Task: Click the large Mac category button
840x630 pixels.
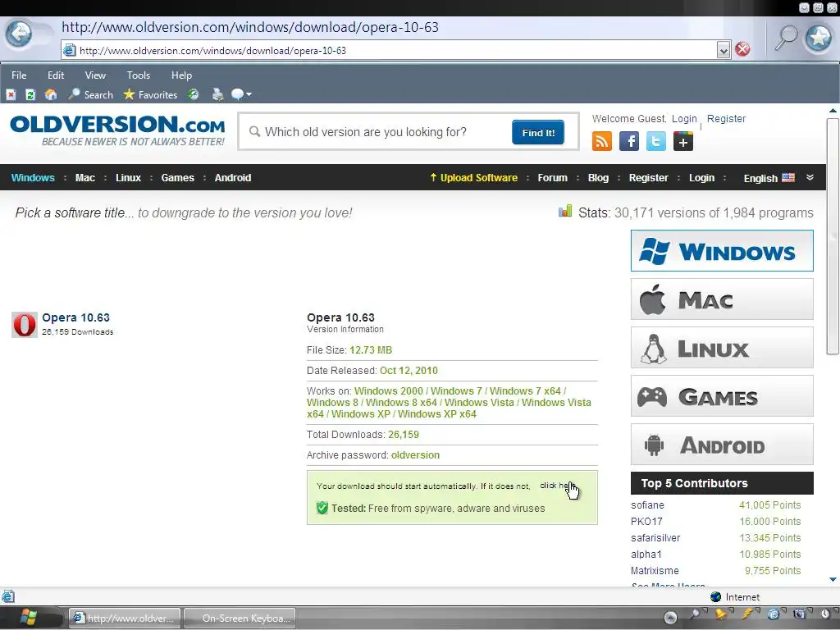Action: (722, 299)
